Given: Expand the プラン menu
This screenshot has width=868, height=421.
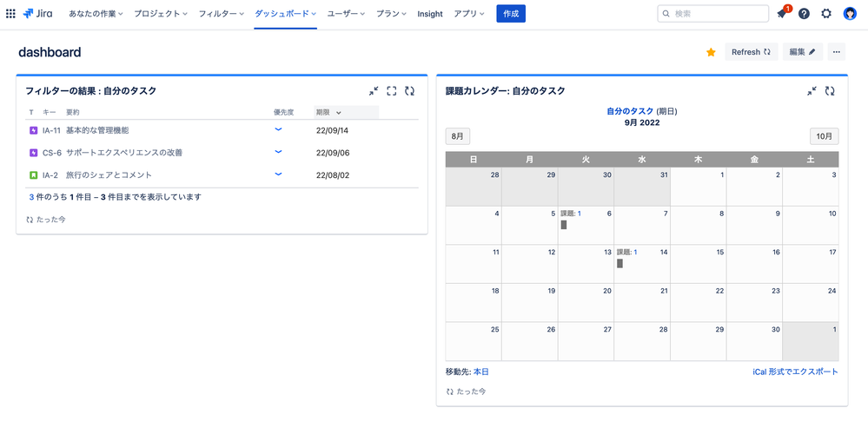Looking at the screenshot, I should [391, 14].
